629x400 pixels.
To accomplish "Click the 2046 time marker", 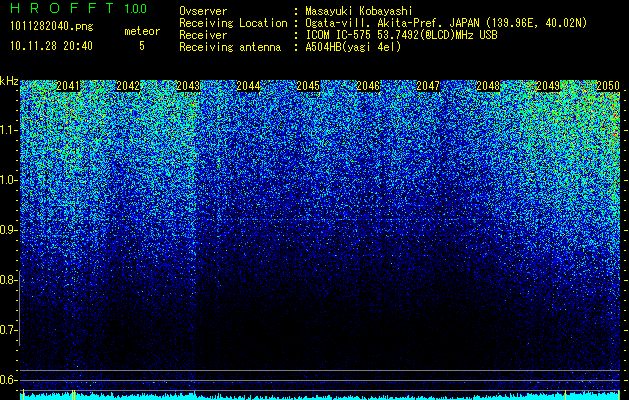I will tap(368, 86).
